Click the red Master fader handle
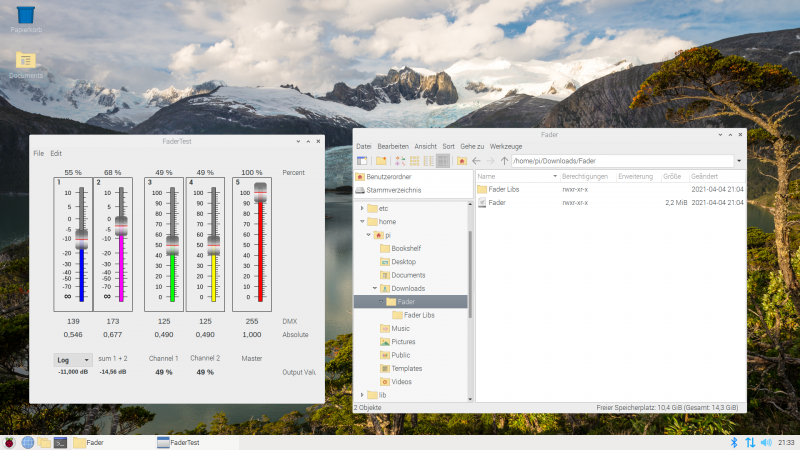This screenshot has height=450, width=800. (260, 193)
